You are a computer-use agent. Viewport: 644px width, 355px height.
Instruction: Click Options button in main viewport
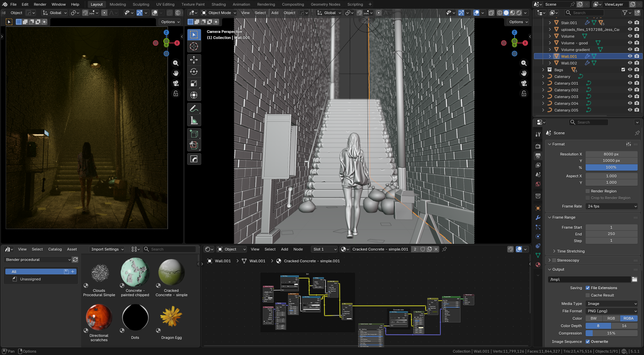point(518,22)
